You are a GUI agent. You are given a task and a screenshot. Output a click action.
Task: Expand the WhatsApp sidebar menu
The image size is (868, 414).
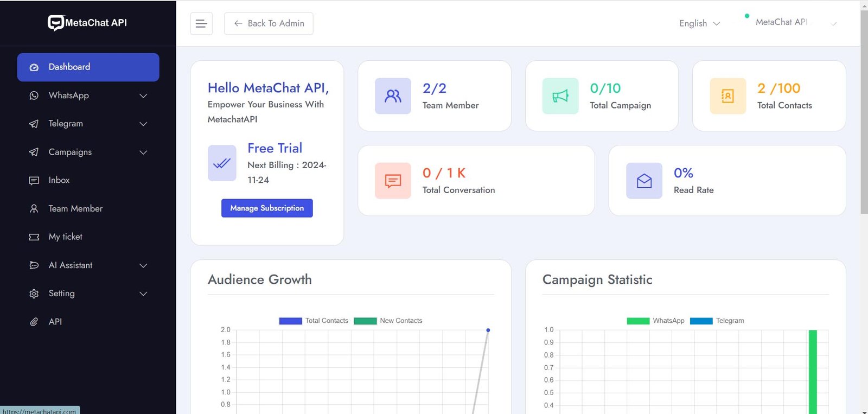(88, 95)
